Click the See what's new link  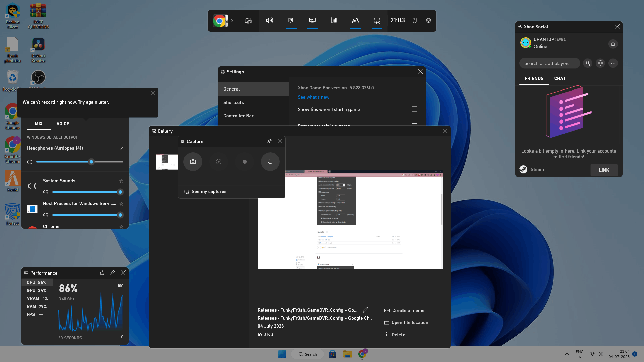(314, 97)
